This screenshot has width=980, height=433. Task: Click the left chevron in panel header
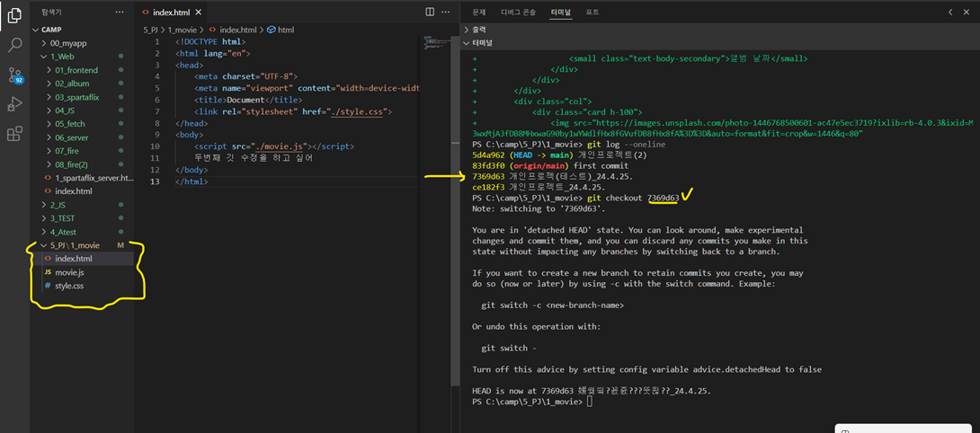click(950, 12)
